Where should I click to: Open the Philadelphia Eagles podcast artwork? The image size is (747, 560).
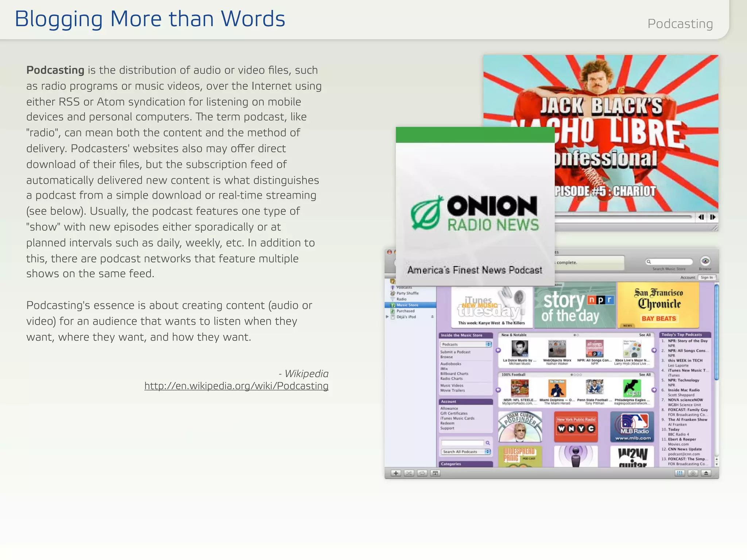coord(632,388)
